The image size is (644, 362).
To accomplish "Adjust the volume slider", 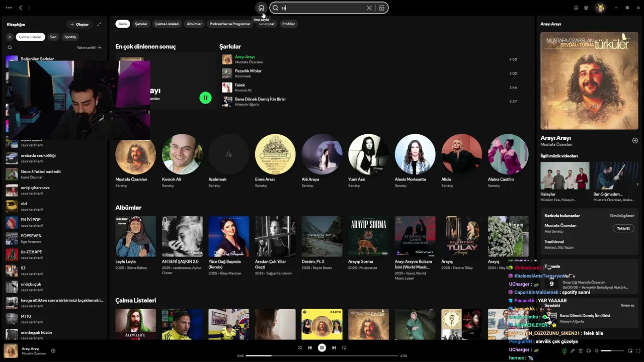I will coord(612,351).
